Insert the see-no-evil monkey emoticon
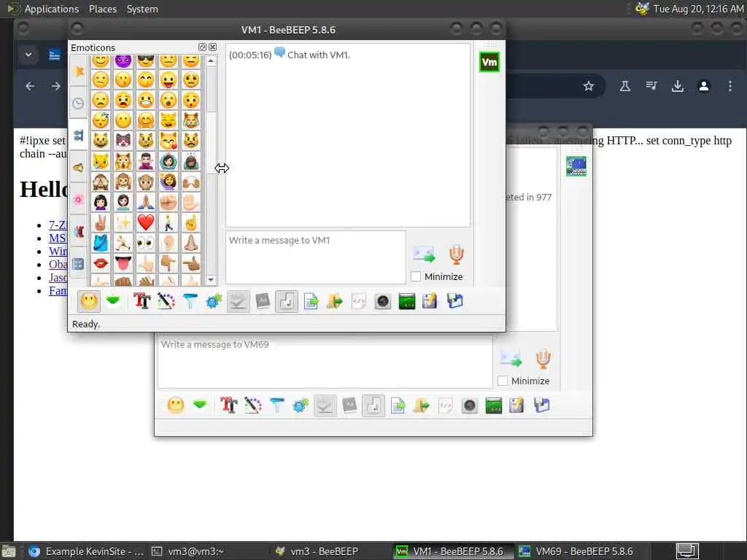Viewport: 747px width, 560px height. 101,182
